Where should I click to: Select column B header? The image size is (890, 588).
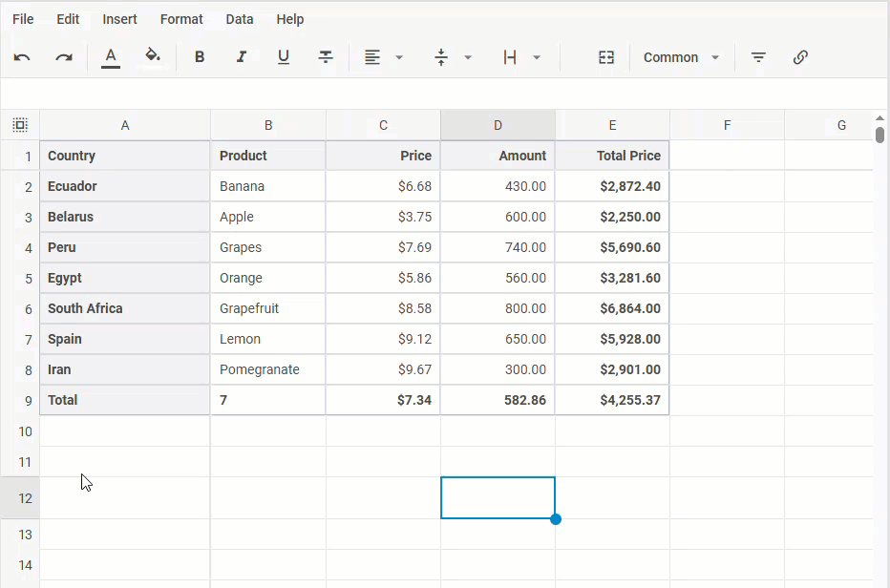point(268,125)
